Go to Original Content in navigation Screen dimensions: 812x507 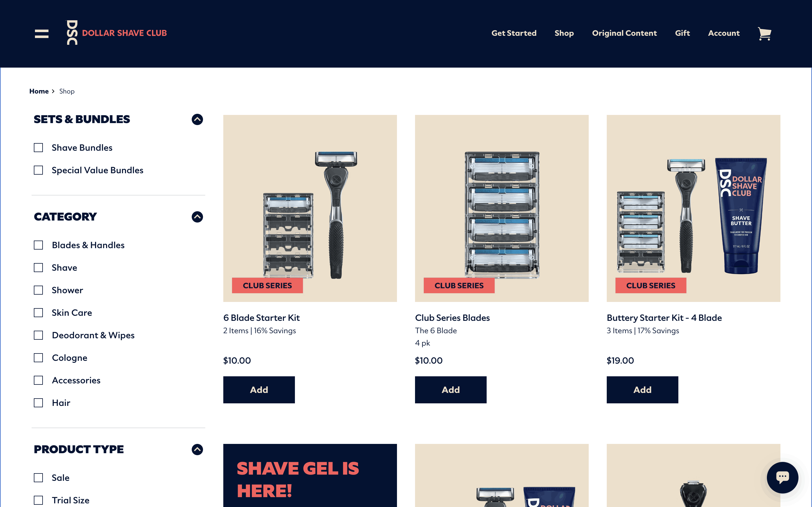[x=624, y=33]
